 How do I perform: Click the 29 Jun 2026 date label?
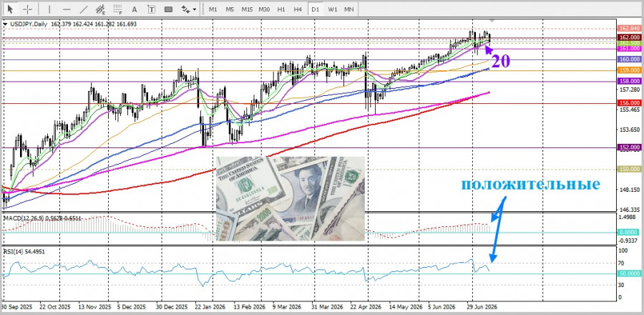pyautogui.click(x=483, y=307)
